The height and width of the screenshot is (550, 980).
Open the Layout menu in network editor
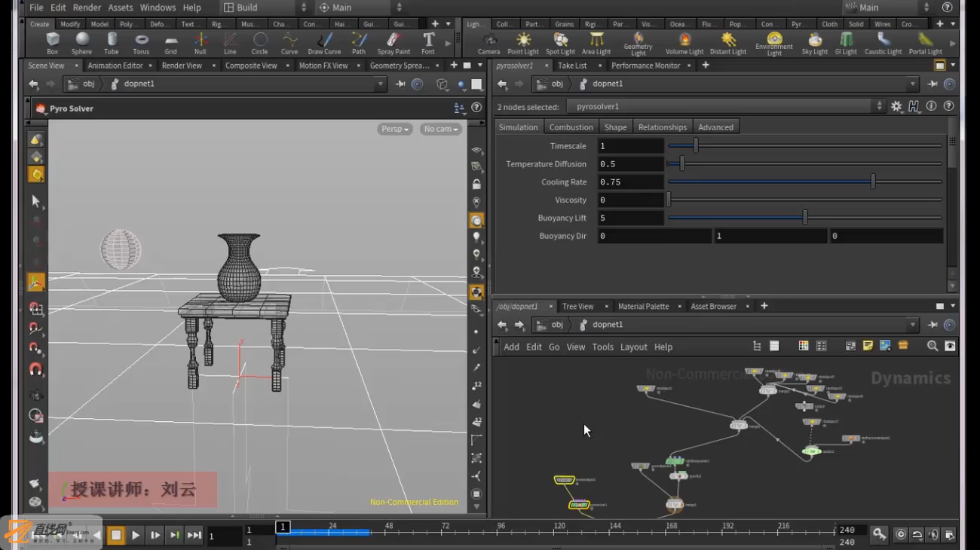click(x=633, y=347)
